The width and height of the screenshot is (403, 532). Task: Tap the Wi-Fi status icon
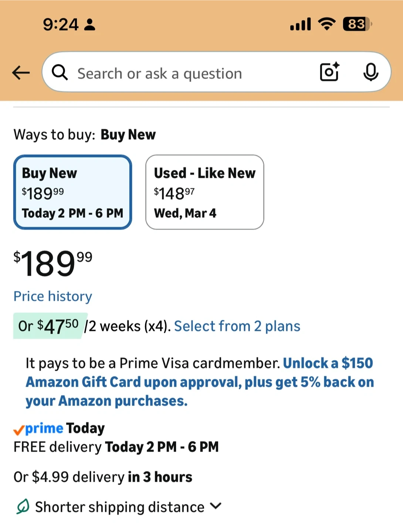tap(326, 24)
